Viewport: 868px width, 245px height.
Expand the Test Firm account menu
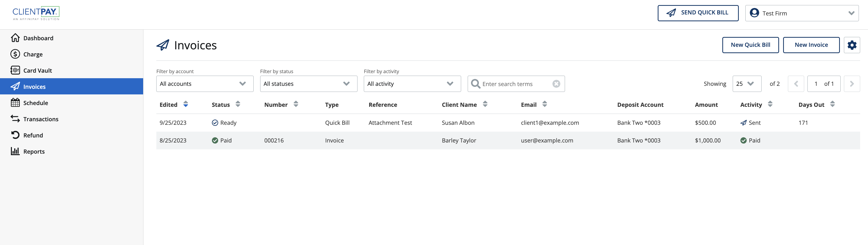[x=802, y=13]
